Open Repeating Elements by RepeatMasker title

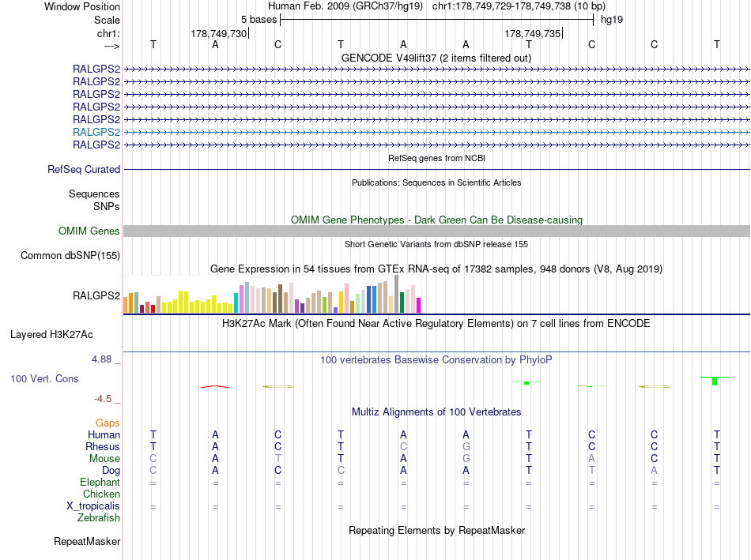click(436, 530)
